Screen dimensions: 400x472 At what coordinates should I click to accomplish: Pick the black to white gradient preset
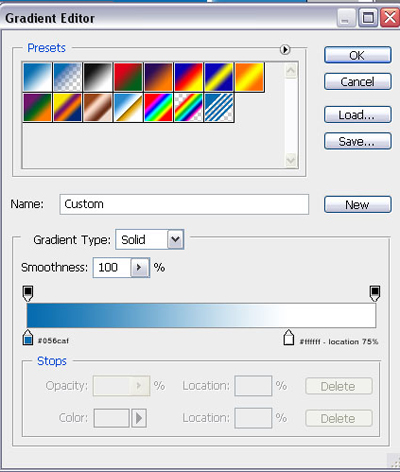click(98, 77)
